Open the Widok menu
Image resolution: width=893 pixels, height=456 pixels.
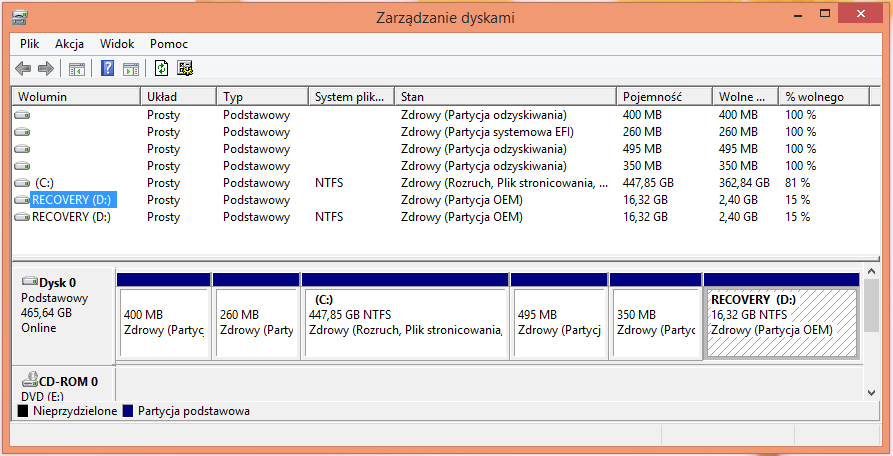click(117, 44)
